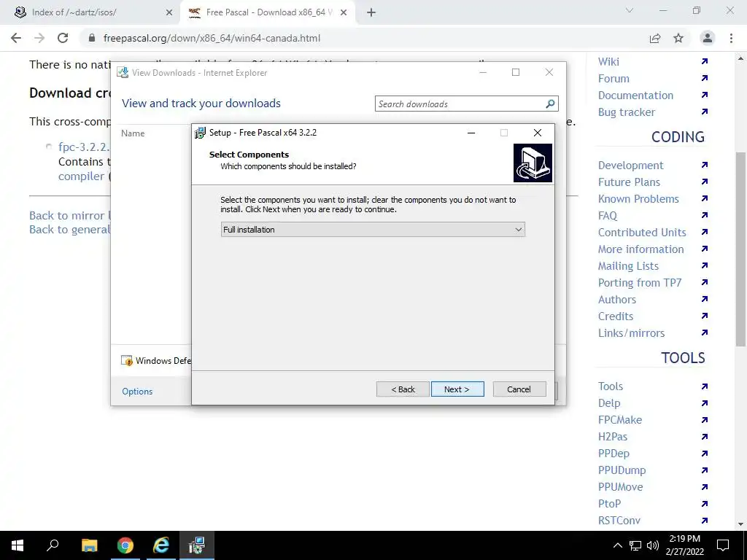The height and width of the screenshot is (560, 747).
Task: Click the site lock icon
Action: pos(92,38)
